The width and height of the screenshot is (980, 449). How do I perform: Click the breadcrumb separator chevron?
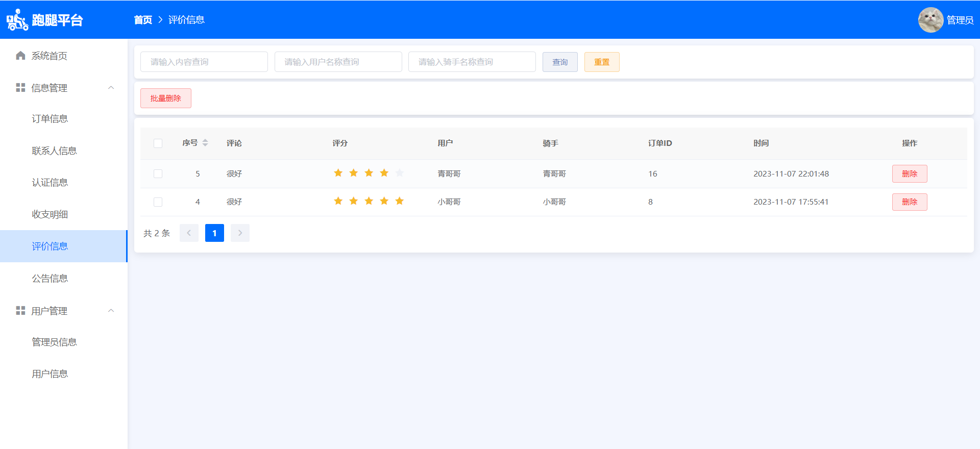[x=160, y=20]
